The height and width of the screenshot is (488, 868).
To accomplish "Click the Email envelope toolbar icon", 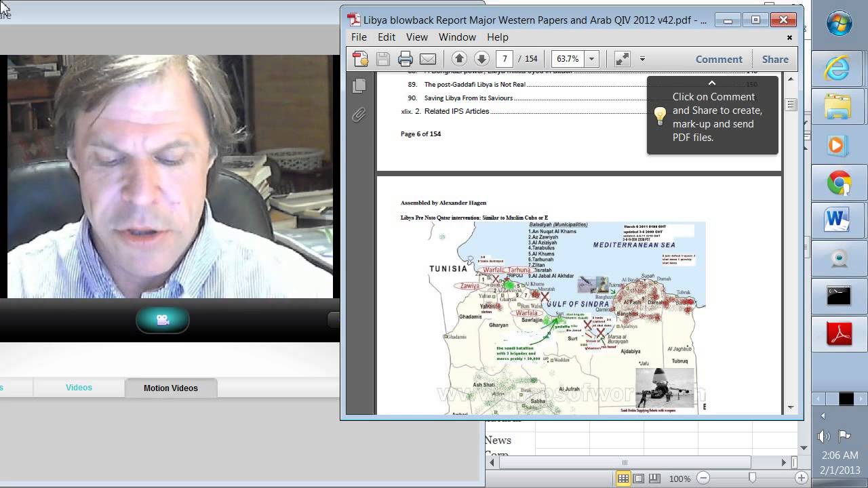I will [428, 59].
